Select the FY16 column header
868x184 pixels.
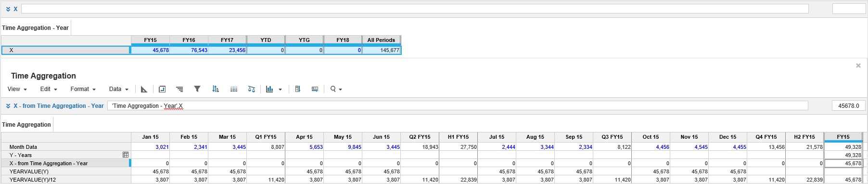(189, 40)
